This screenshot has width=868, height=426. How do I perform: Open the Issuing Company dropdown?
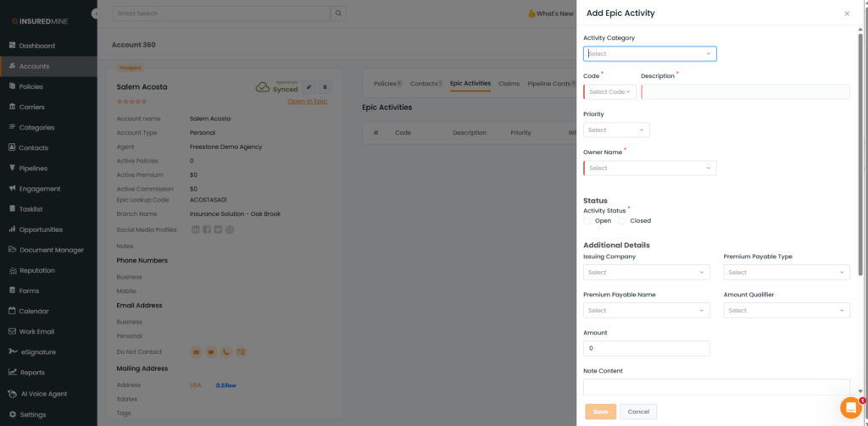click(646, 273)
